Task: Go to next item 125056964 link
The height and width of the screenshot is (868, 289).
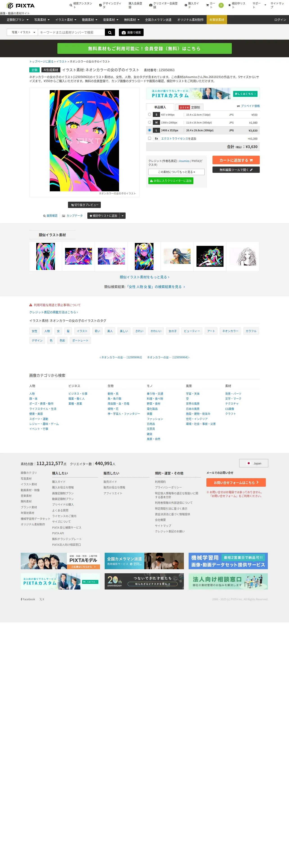Action: 168,357
